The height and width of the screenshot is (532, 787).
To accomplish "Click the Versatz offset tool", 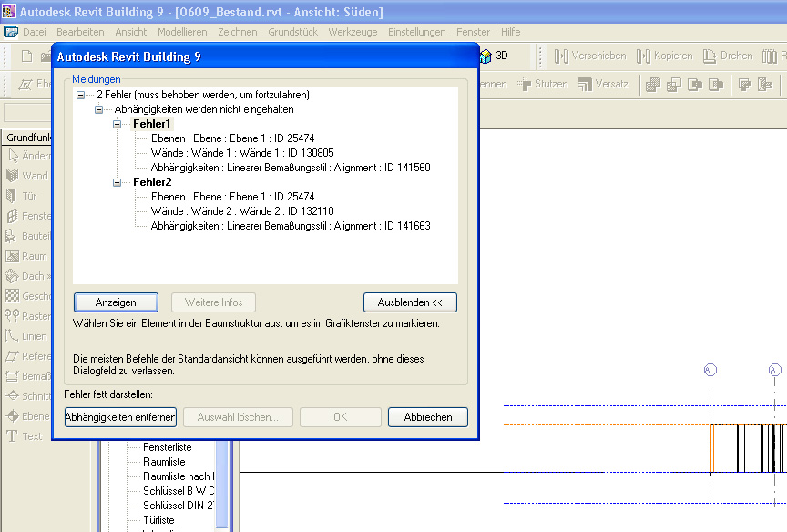I will pos(603,84).
